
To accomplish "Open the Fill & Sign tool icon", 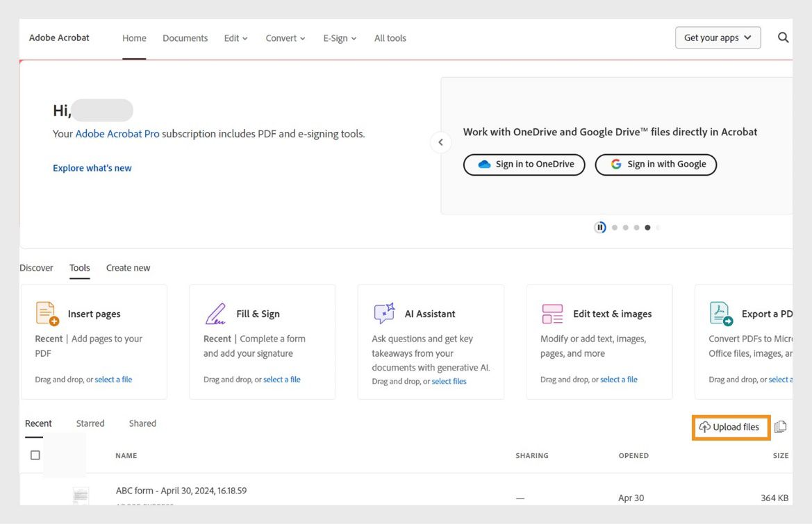I will 215,314.
